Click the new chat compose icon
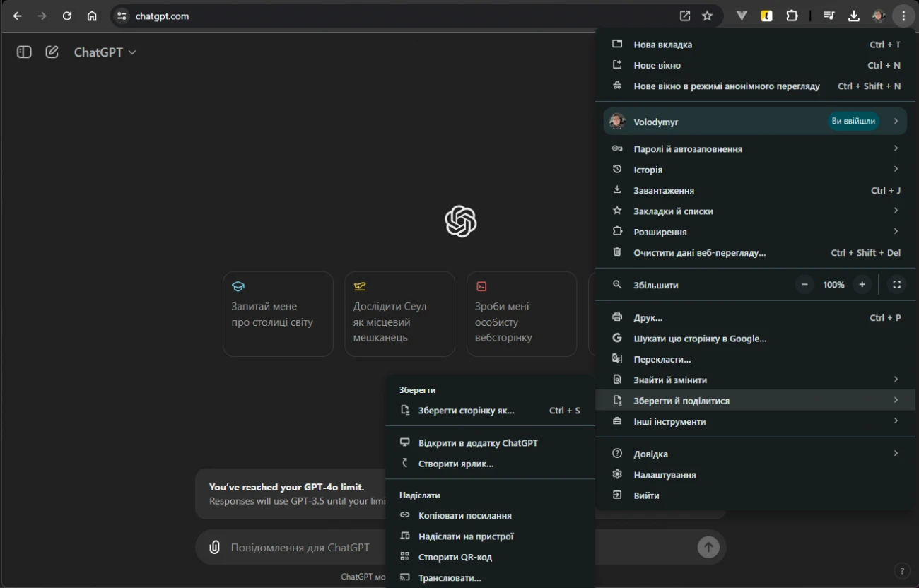This screenshot has height=588, width=919. pyautogui.click(x=52, y=52)
